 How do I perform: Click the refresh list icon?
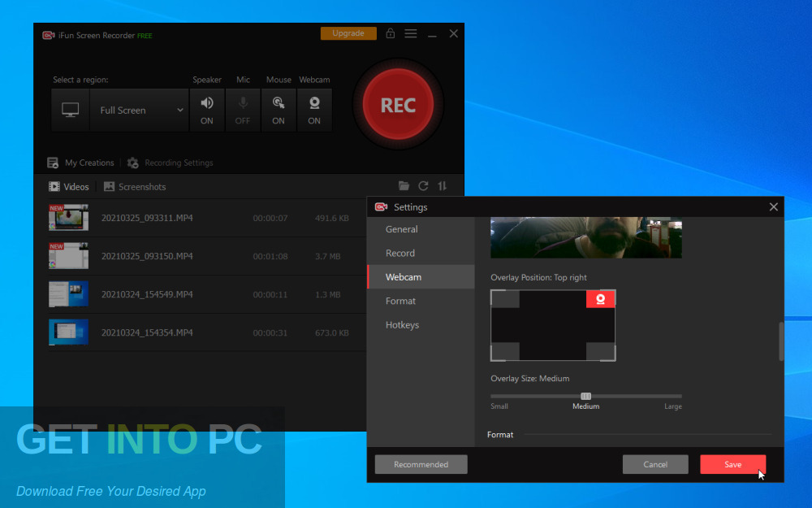[x=423, y=185]
